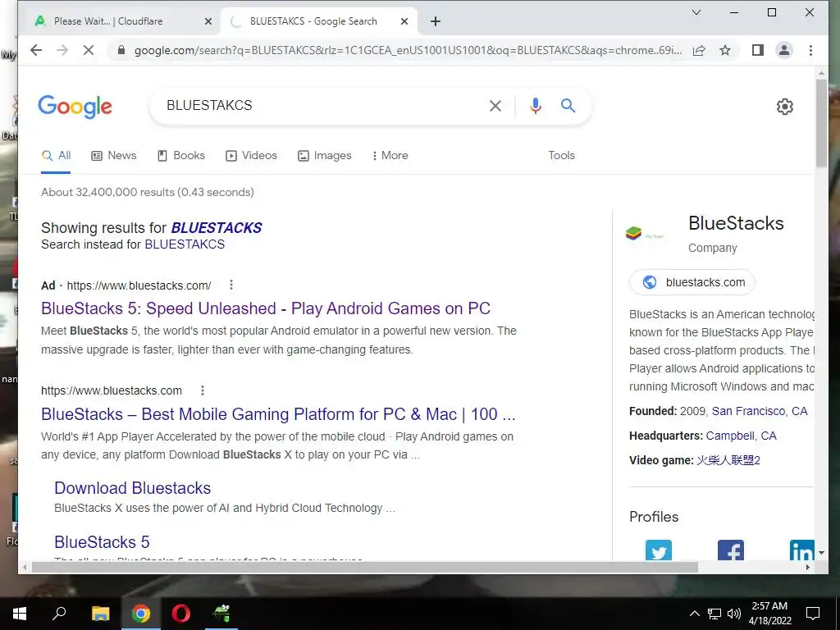Viewport: 840px width, 630px height.
Task: Open the Campbell, CA headquarters link
Action: point(741,436)
